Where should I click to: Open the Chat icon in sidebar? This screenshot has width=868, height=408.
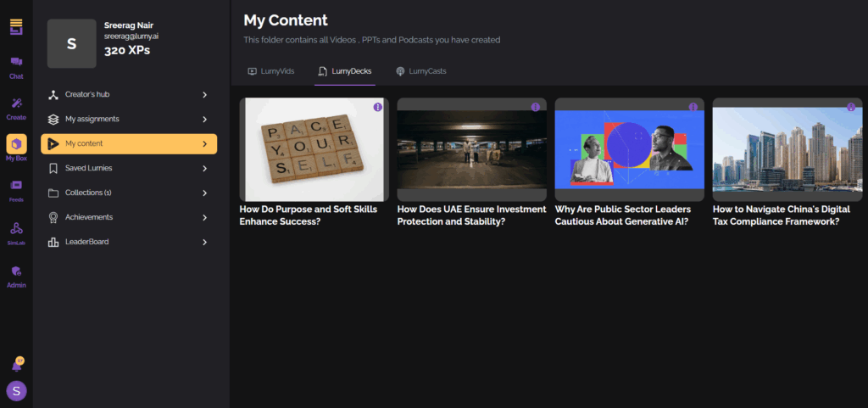tap(16, 62)
